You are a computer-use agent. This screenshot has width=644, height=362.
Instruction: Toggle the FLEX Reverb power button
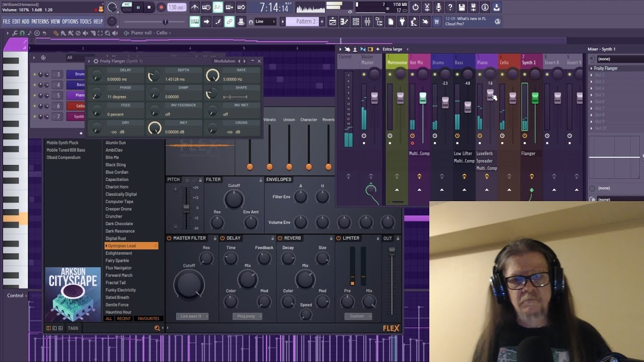point(280,238)
